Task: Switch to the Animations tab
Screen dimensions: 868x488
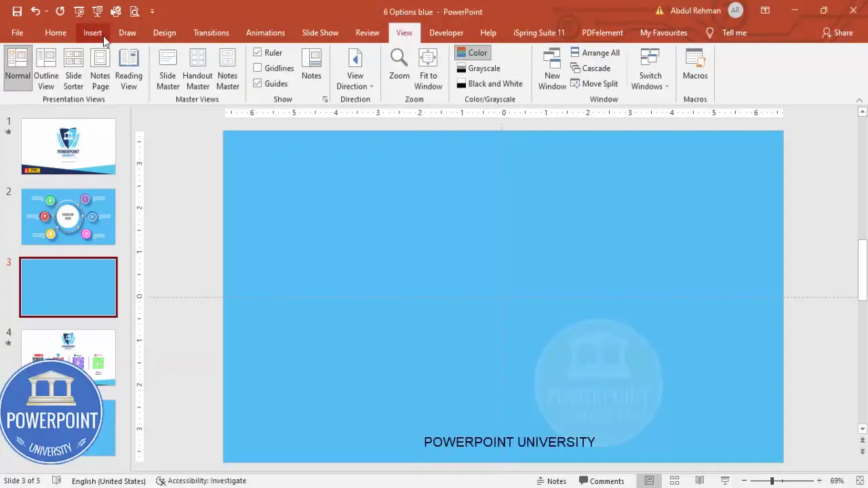Action: [x=265, y=33]
